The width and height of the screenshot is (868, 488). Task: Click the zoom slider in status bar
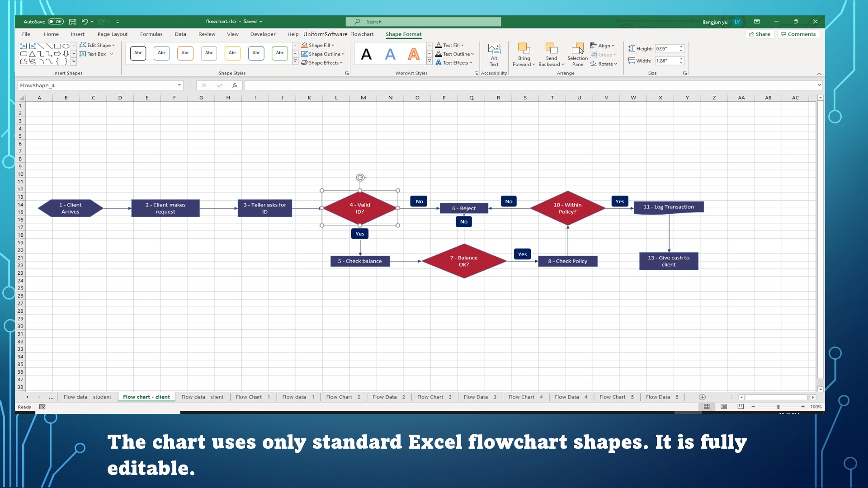click(778, 407)
